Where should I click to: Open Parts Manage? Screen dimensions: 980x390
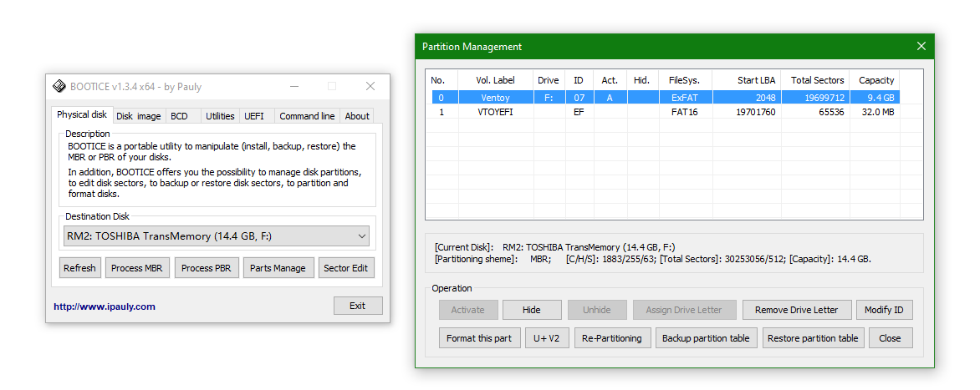point(278,268)
